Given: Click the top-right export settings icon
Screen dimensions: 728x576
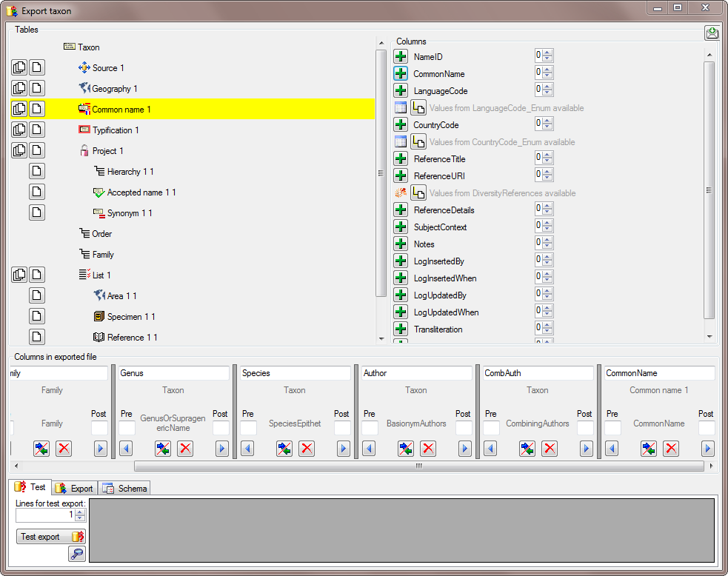Looking at the screenshot, I should tap(712, 33).
